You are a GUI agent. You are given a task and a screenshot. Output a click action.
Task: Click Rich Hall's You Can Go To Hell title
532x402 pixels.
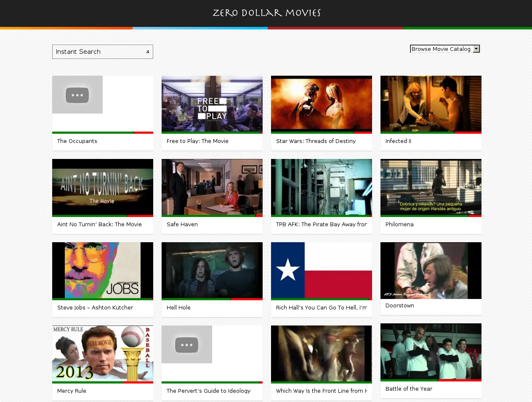pos(322,308)
